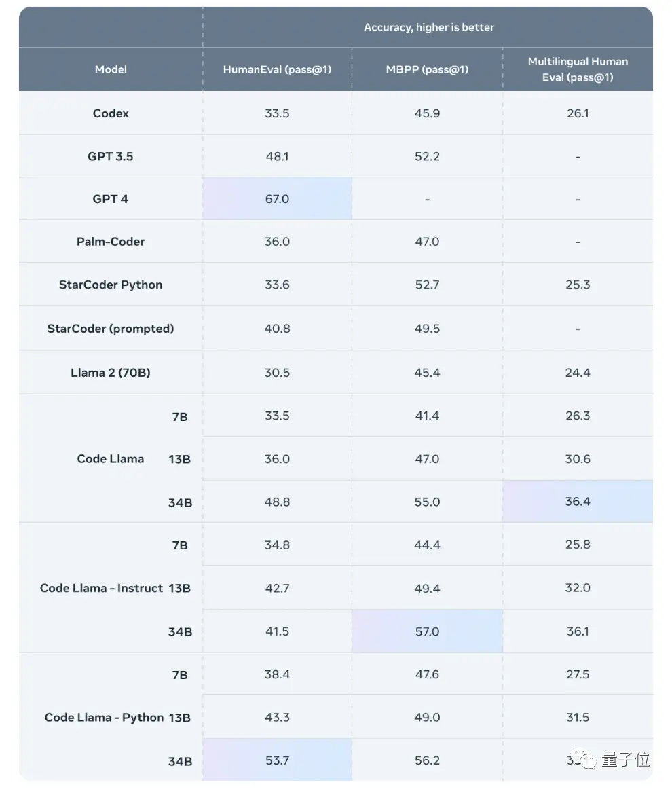The image size is (672, 789).
Task: Select the Code Llama - Instruct group label
Action: point(101,588)
